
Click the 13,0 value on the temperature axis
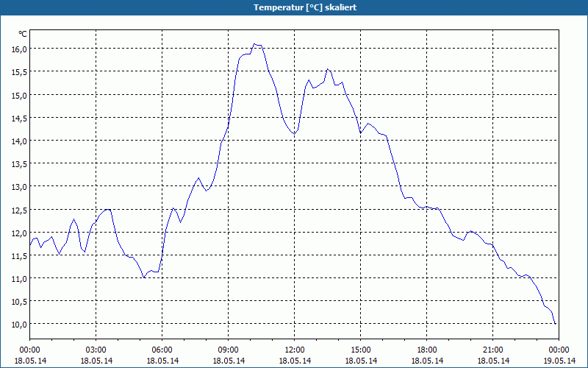(19, 187)
